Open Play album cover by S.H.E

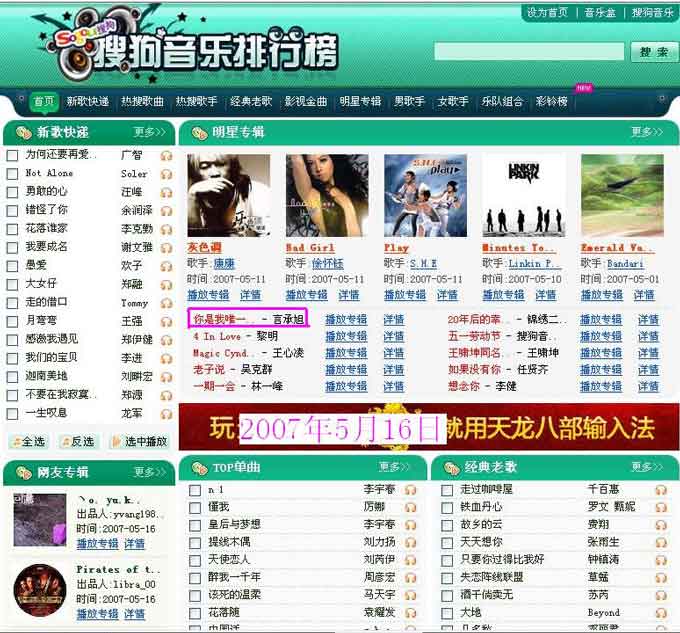click(x=425, y=196)
